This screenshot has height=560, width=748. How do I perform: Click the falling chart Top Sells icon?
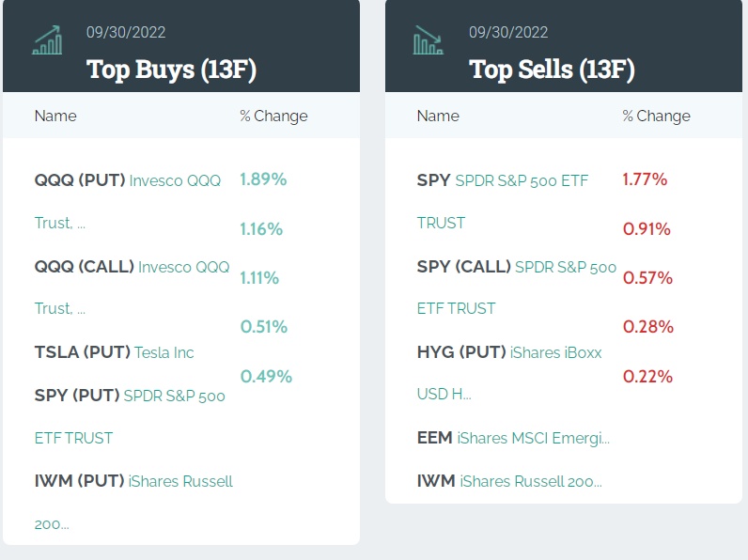click(429, 40)
